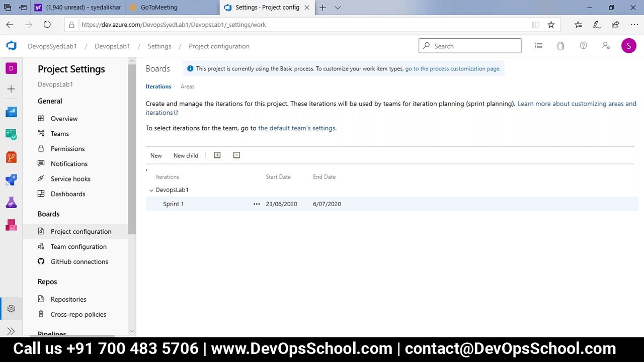Switch to the Iterations tab
The height and width of the screenshot is (362, 644).
pyautogui.click(x=158, y=86)
